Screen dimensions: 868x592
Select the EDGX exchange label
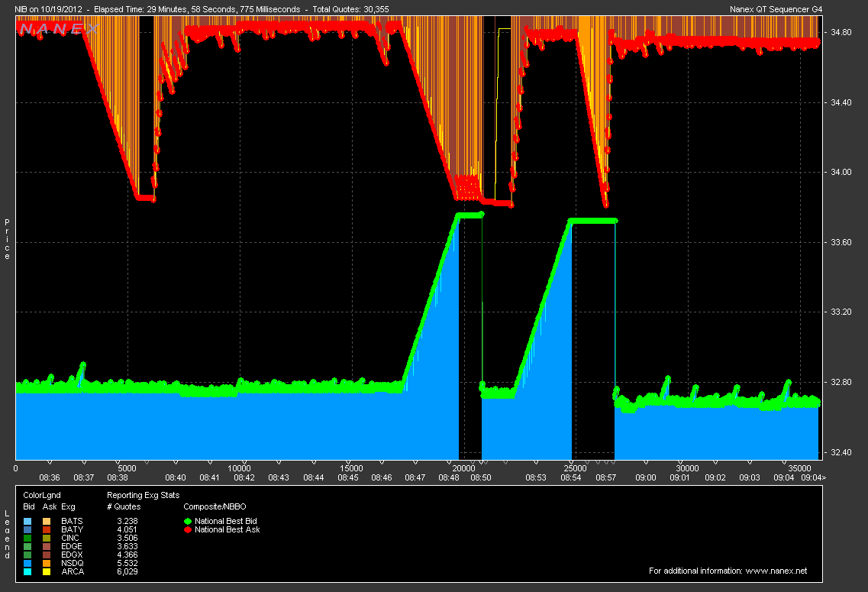coord(72,555)
